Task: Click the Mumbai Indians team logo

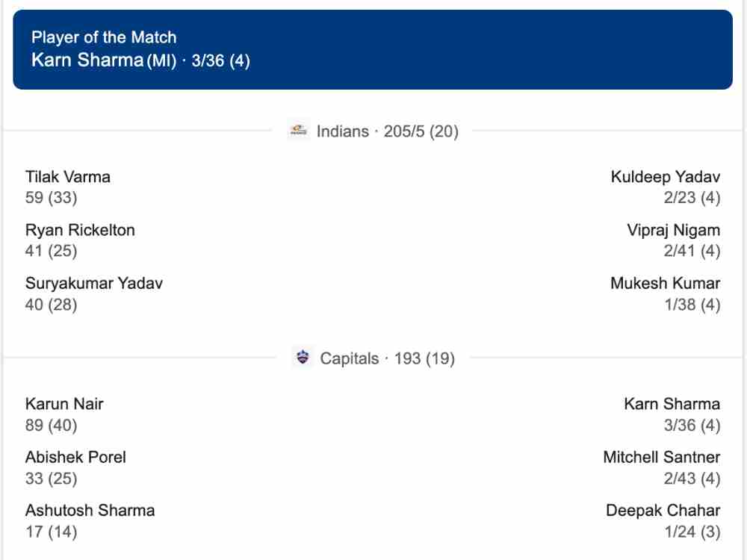Action: (x=299, y=131)
